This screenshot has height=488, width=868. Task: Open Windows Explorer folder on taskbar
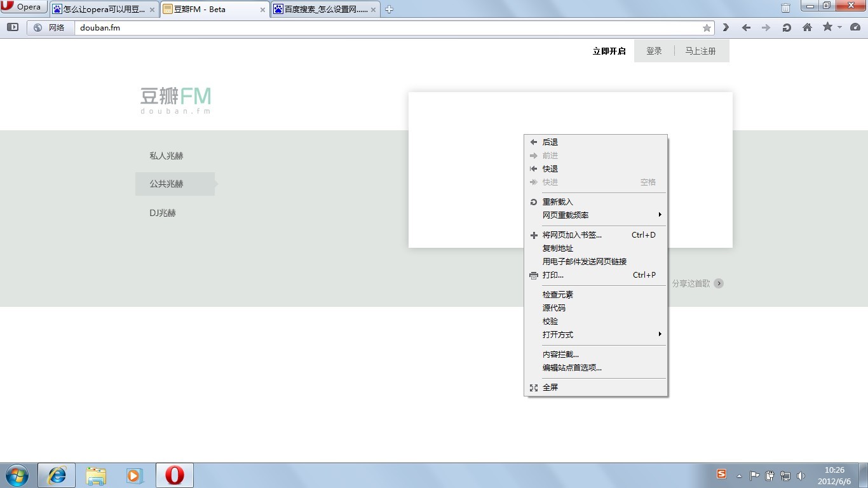tap(96, 475)
